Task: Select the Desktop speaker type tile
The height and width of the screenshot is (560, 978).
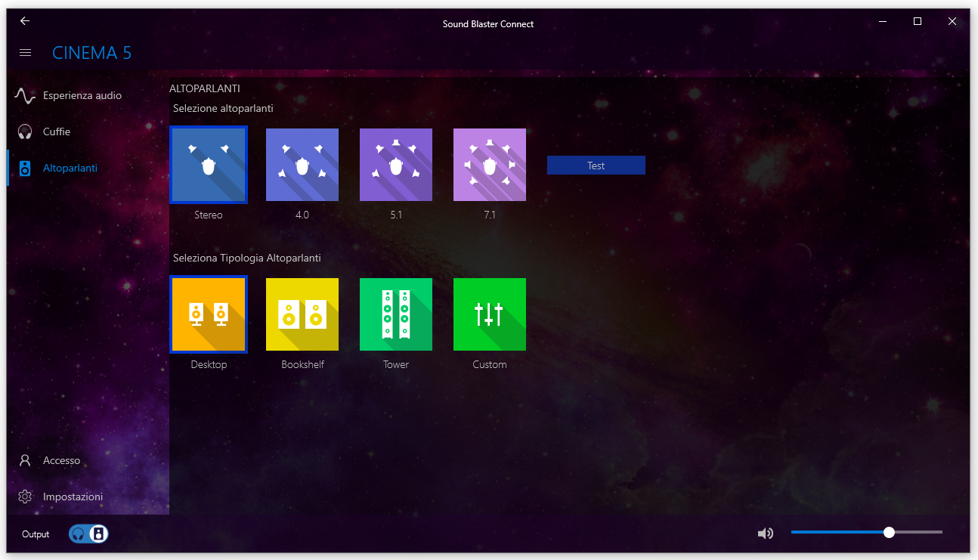Action: 209,314
